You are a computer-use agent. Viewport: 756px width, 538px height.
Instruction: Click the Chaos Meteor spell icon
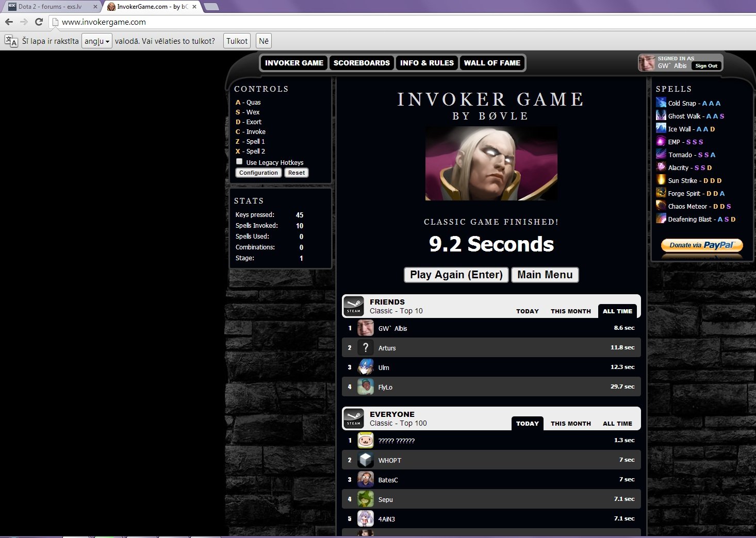[x=661, y=206]
